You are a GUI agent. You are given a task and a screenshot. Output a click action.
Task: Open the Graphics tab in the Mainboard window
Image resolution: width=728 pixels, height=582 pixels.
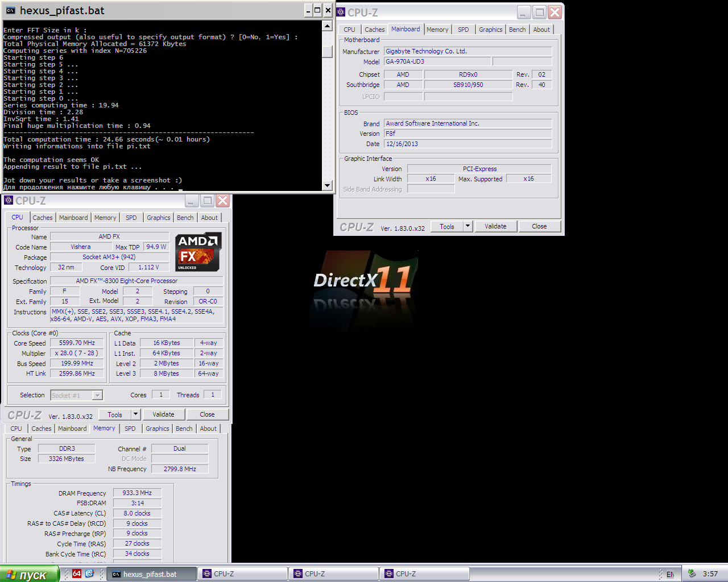pos(490,30)
